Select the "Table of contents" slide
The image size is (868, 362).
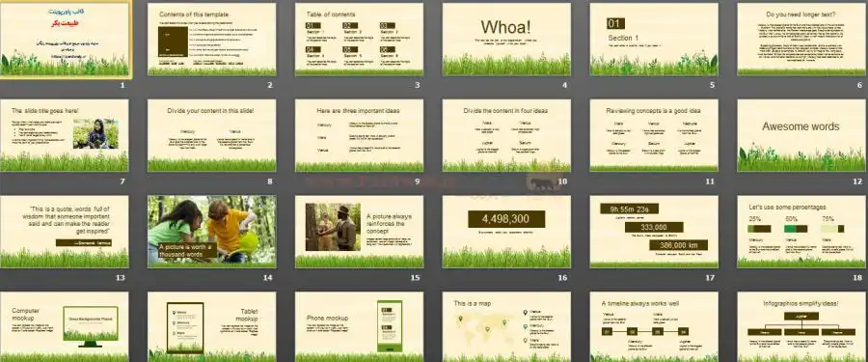click(x=360, y=40)
